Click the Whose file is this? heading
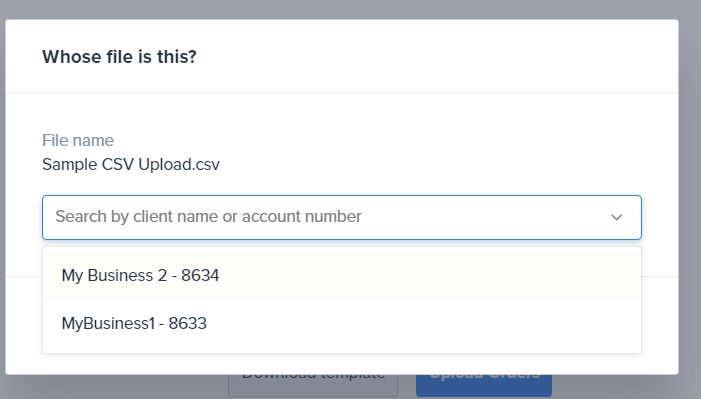701x399 pixels. tap(119, 57)
